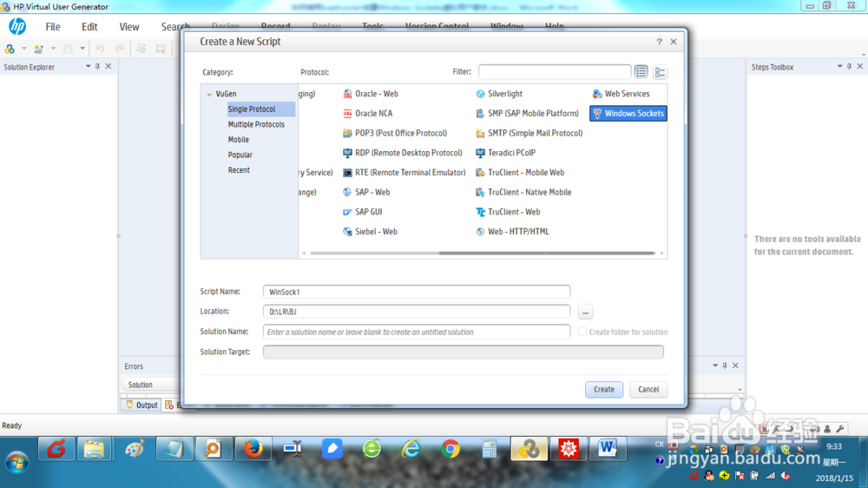Click the scroll left arrow of protocol list

304,254
